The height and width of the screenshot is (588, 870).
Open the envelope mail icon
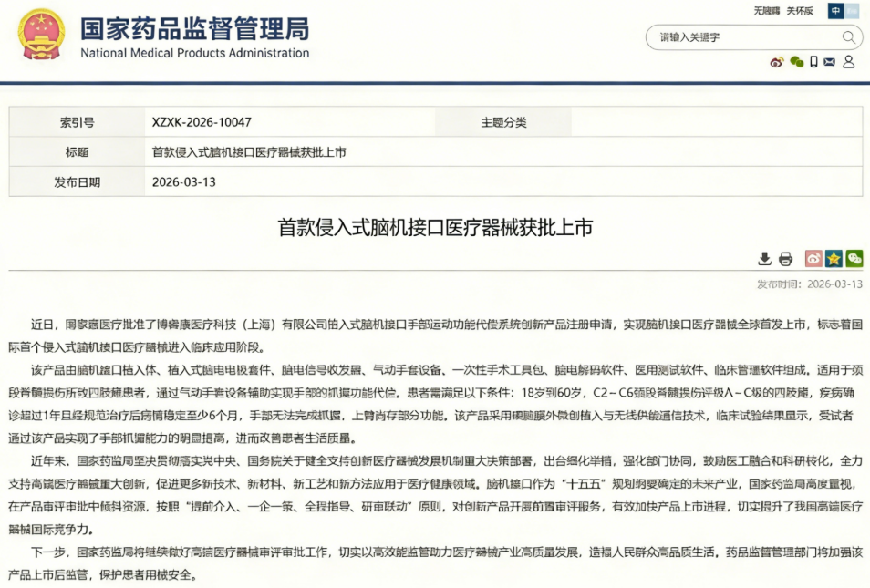click(830, 62)
